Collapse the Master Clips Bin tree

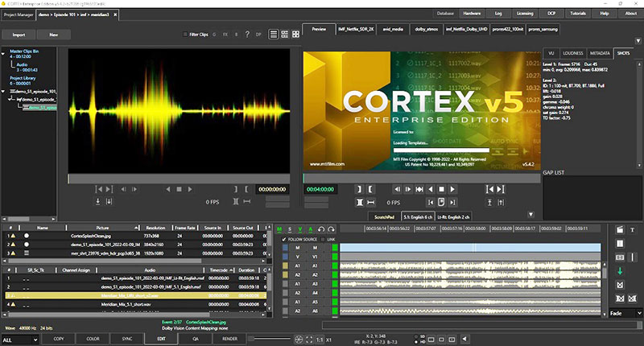[x=3, y=54]
